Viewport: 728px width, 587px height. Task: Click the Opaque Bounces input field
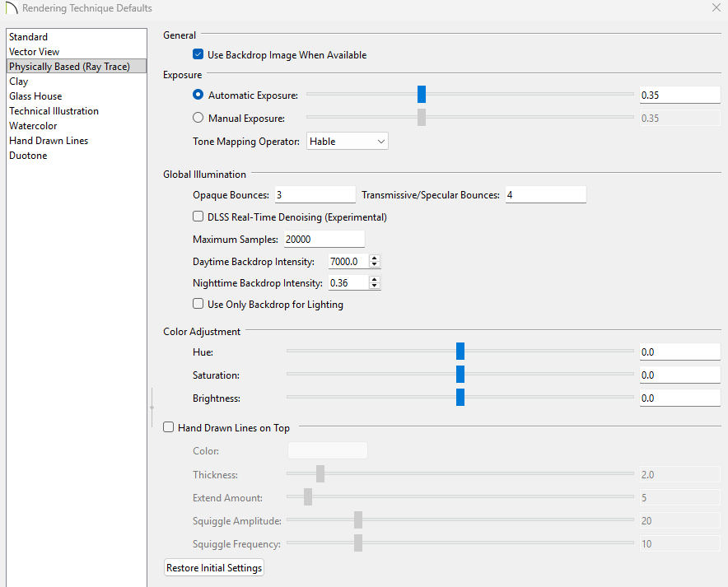(x=314, y=195)
